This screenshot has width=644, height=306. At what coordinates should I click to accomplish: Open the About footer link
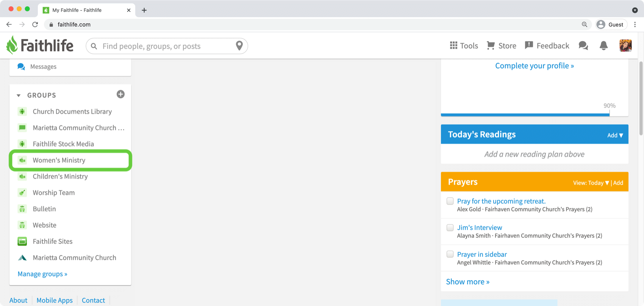(18, 300)
